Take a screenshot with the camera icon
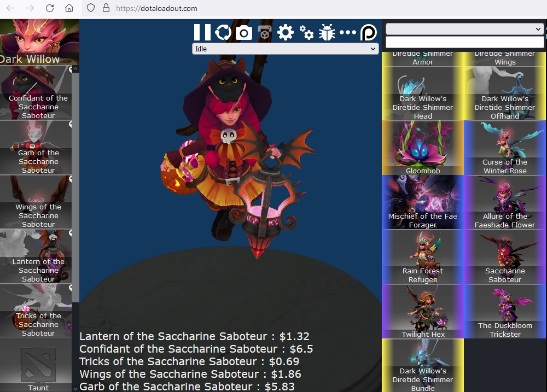The width and height of the screenshot is (547, 392). [244, 33]
